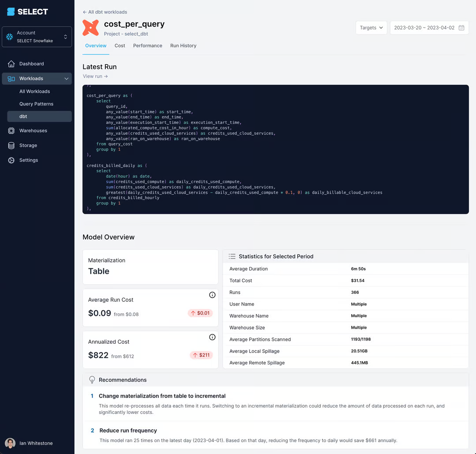This screenshot has height=454, width=476.
Task: Click the 1193/1198 partitions scanned value
Action: click(361, 339)
